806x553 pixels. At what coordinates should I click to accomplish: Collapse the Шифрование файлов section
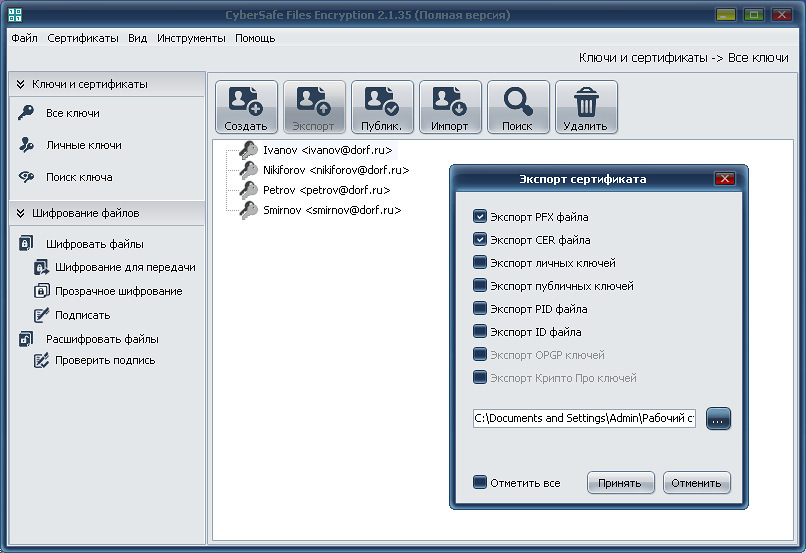point(21,213)
